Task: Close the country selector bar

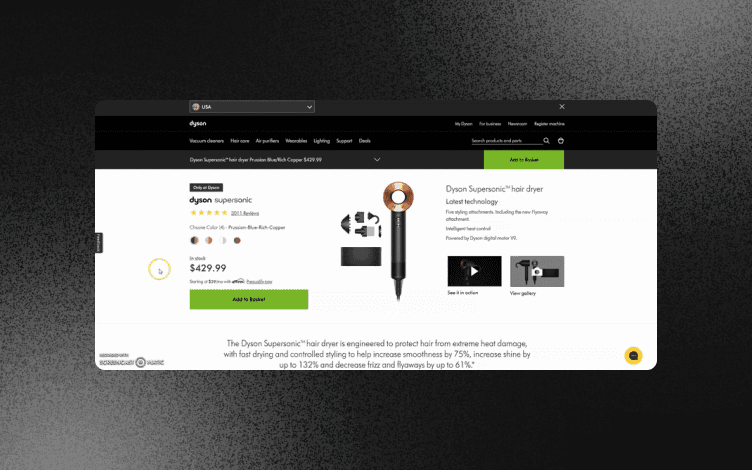Action: 562,106
